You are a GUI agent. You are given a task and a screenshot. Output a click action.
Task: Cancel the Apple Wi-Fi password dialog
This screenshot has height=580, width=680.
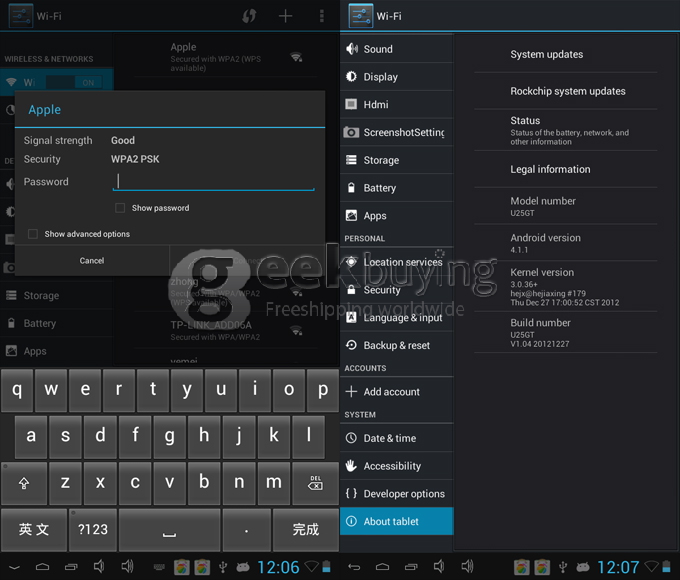(92, 260)
